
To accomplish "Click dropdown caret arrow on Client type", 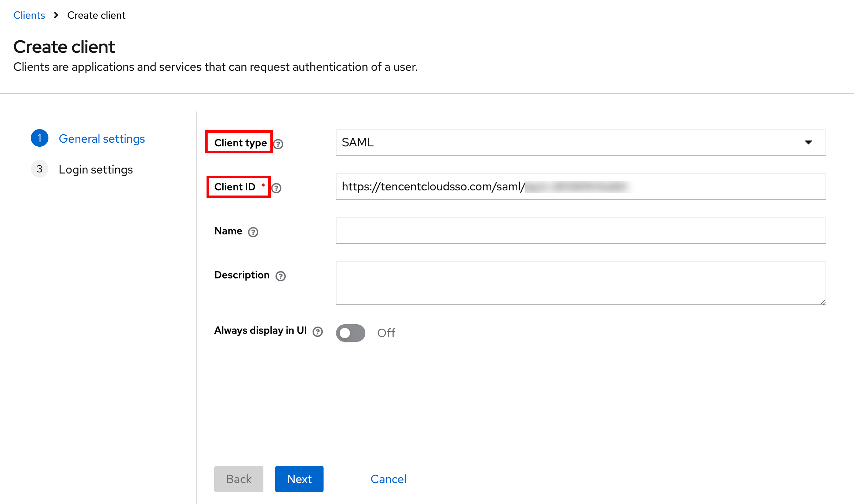I will pyautogui.click(x=808, y=142).
